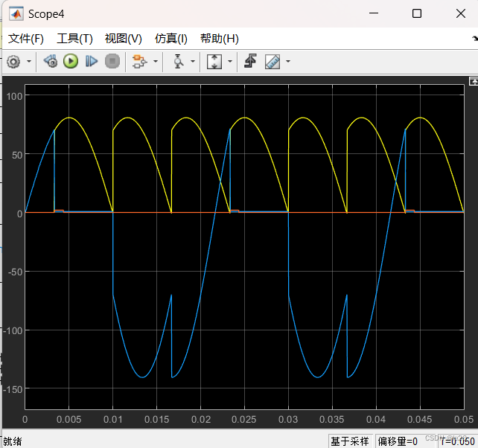Click the x-axis label 0.045
Viewport: 478px width, 448px height.
(x=420, y=420)
